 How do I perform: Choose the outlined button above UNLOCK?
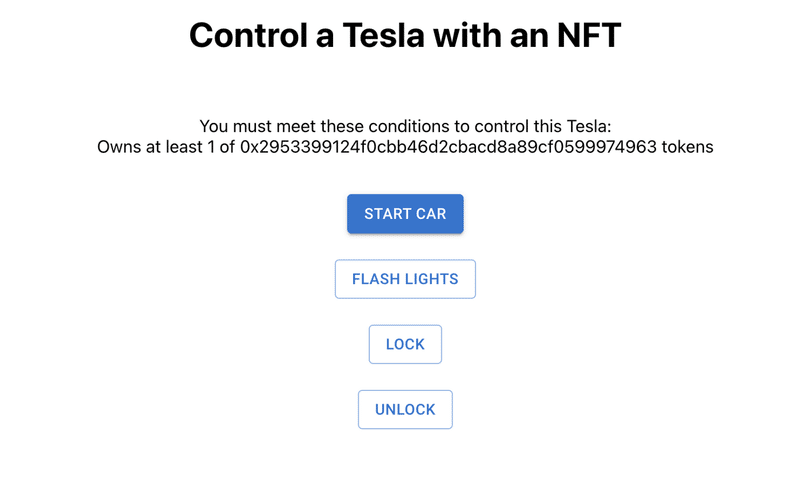(405, 344)
